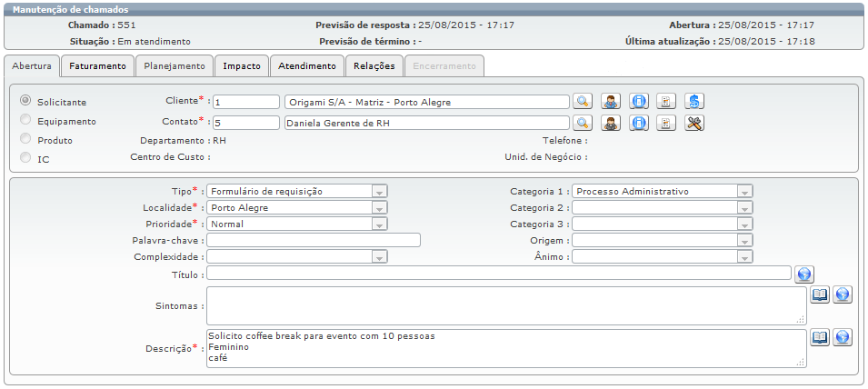Open the book icon beside the Sintomas field
The width and height of the screenshot is (868, 389).
point(820,295)
